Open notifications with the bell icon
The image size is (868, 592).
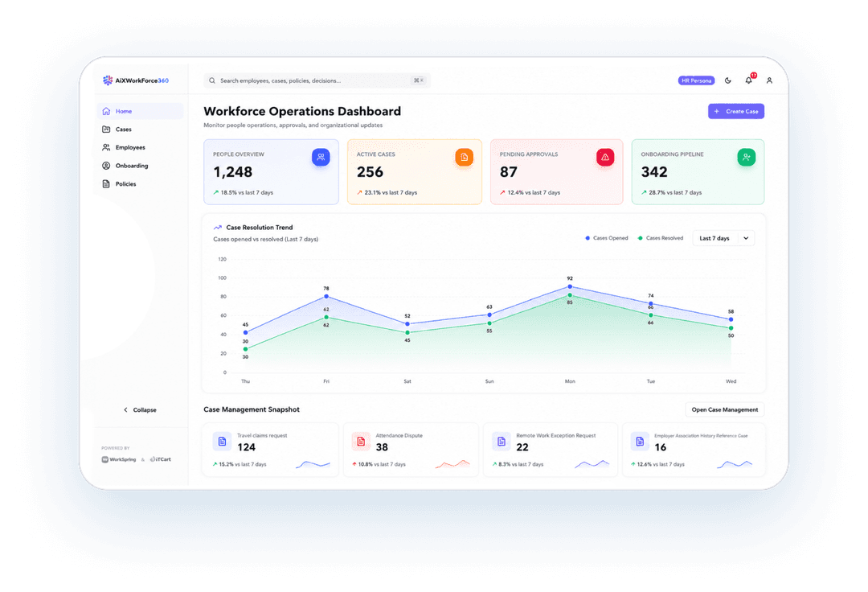pyautogui.click(x=748, y=80)
